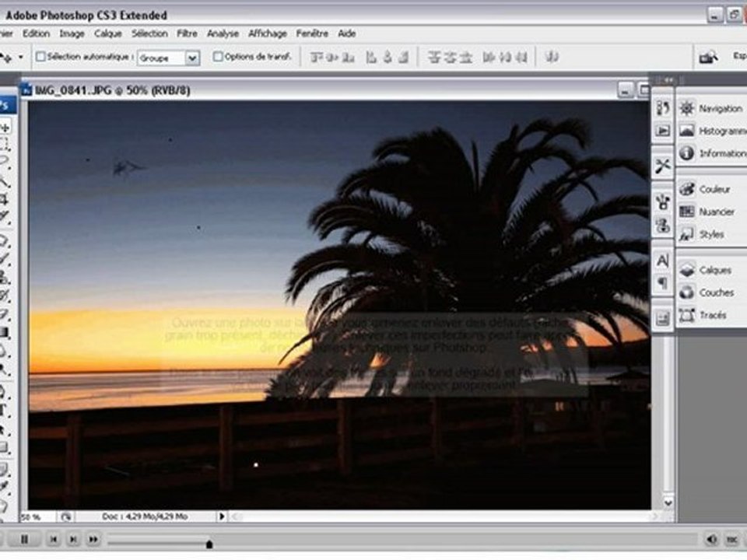The image size is (747, 560).
Task: Open the Clone Source panel icon
Action: [663, 226]
